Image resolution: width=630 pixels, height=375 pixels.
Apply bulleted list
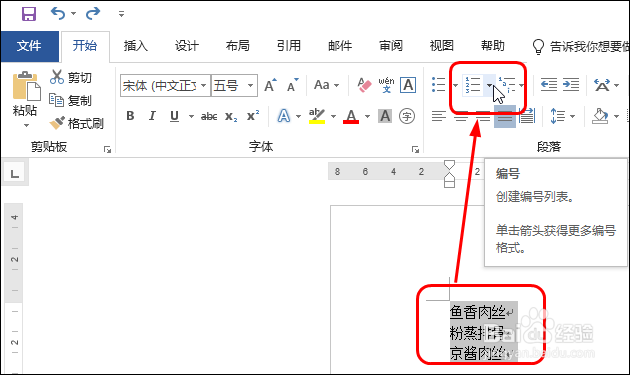tap(439, 85)
